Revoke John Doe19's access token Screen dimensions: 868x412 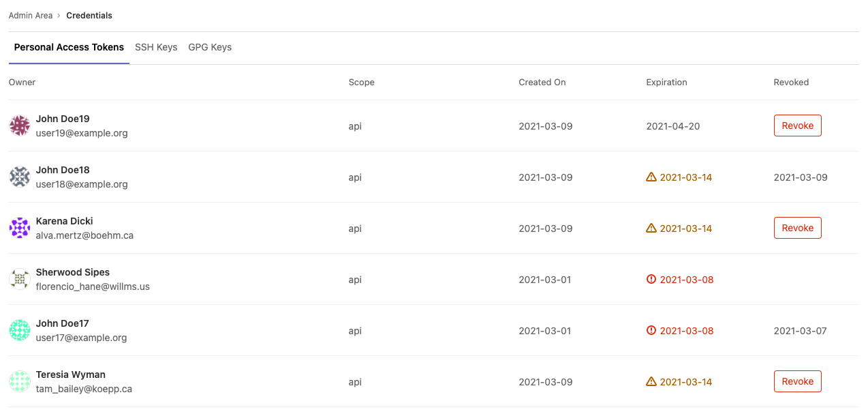(797, 126)
